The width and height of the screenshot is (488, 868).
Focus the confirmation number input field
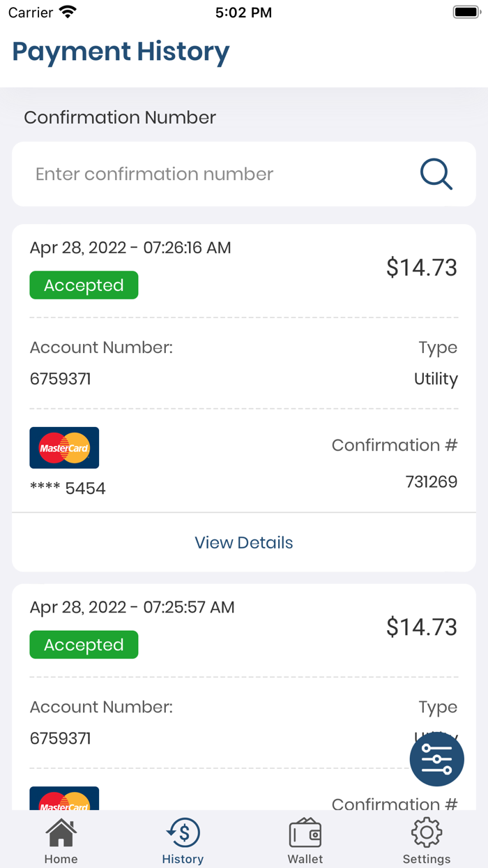point(209,174)
